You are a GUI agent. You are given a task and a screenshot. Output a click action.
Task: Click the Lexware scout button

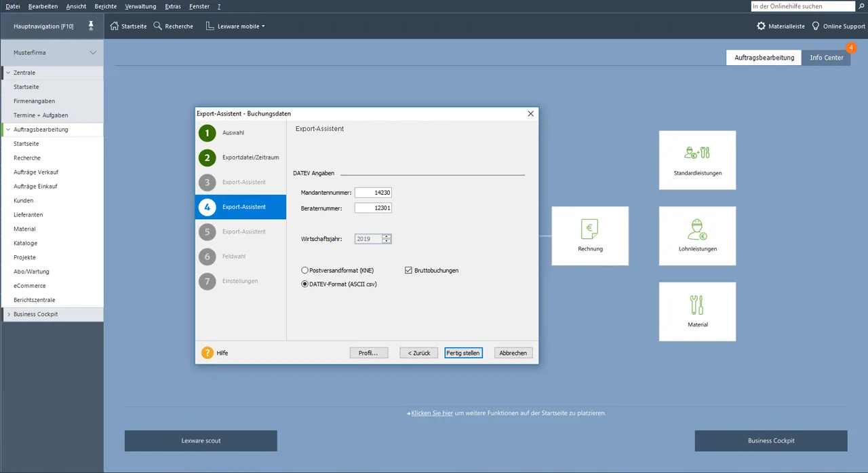(201, 440)
